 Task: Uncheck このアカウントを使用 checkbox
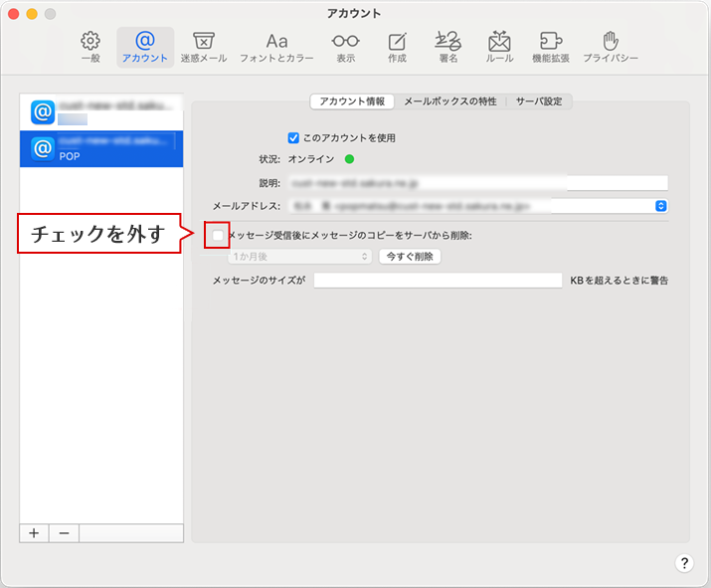[293, 138]
